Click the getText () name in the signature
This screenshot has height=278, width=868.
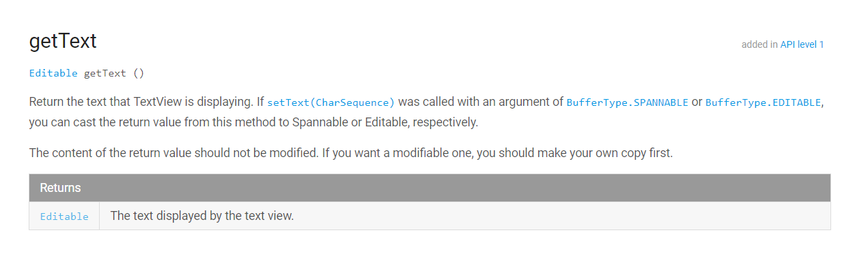pyautogui.click(x=104, y=73)
